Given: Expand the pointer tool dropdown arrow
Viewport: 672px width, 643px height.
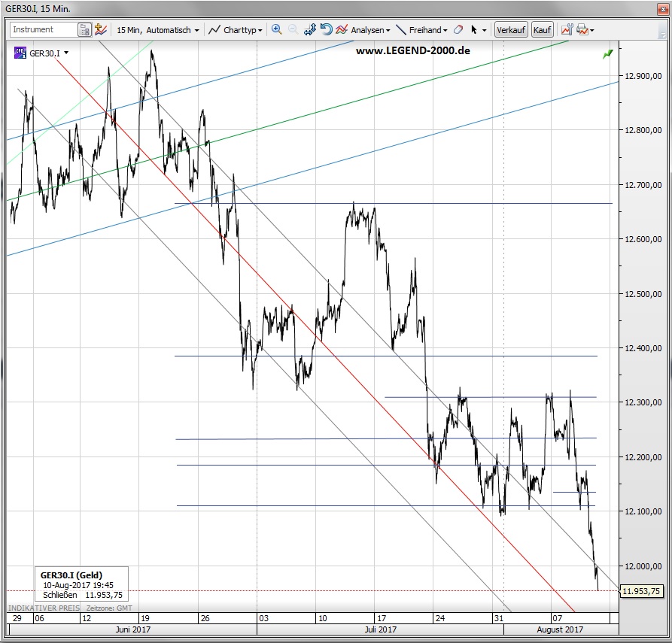Looking at the screenshot, I should pos(485,30).
